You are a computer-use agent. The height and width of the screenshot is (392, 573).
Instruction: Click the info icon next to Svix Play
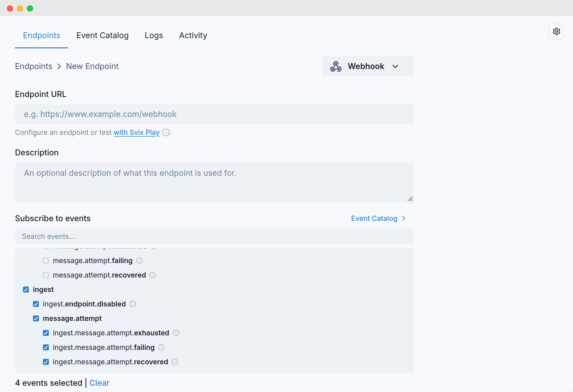point(166,133)
